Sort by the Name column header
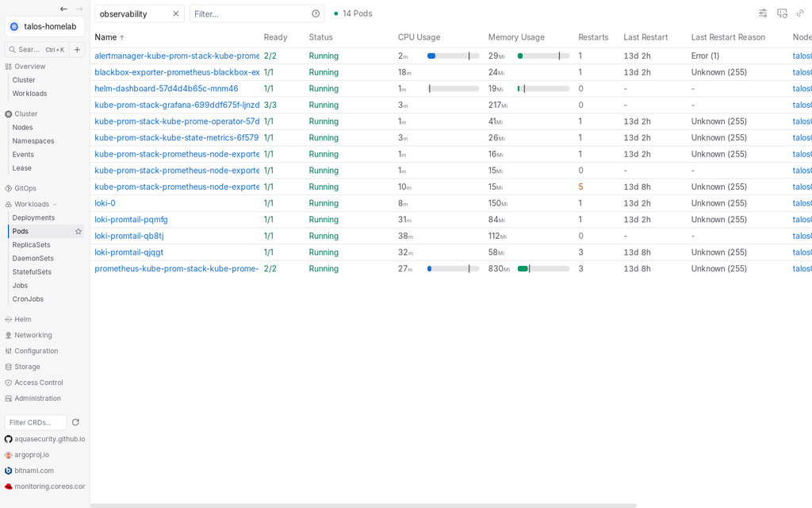812x508 pixels. click(109, 37)
